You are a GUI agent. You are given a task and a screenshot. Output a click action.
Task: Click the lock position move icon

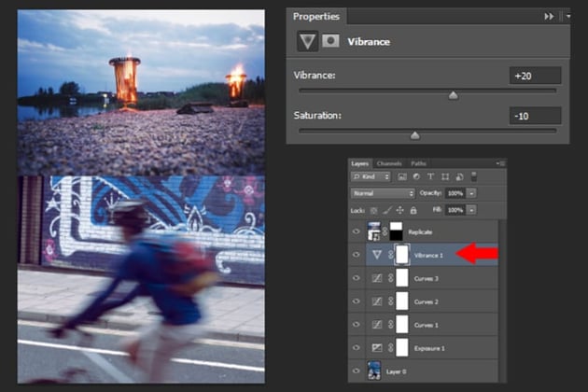(400, 210)
